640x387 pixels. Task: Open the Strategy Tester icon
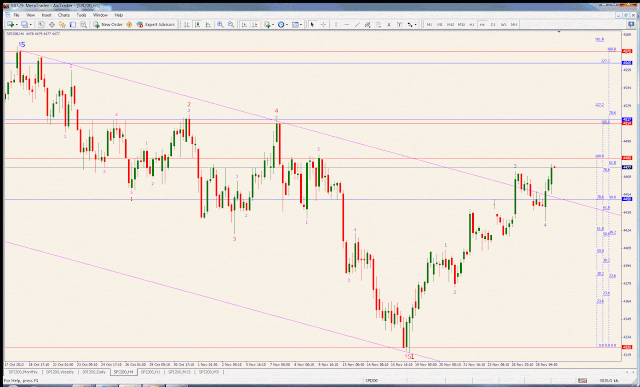click(83, 24)
